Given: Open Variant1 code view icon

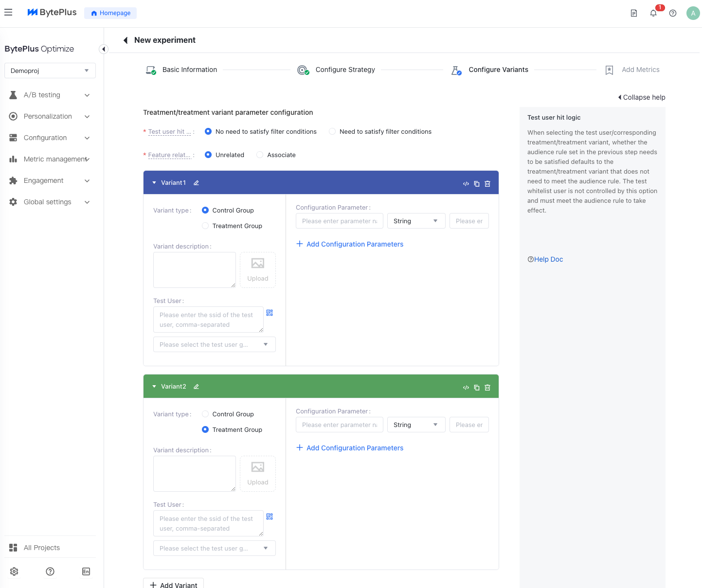Looking at the screenshot, I should tap(466, 184).
